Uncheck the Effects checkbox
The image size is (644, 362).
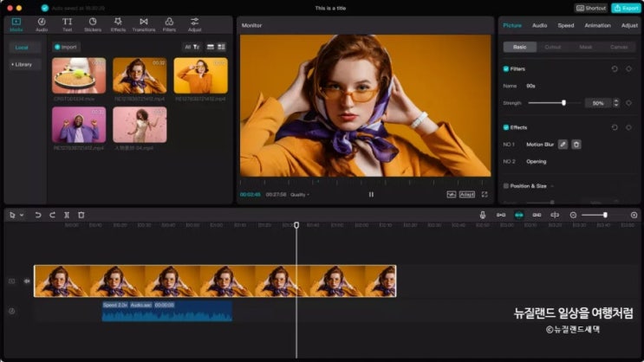tap(506, 127)
